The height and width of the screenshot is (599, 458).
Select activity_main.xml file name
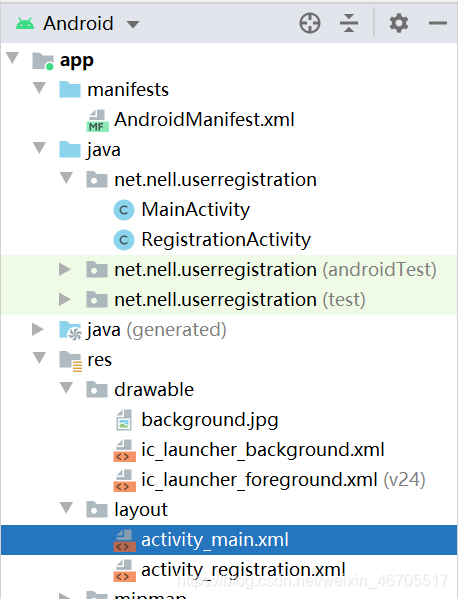click(x=215, y=540)
